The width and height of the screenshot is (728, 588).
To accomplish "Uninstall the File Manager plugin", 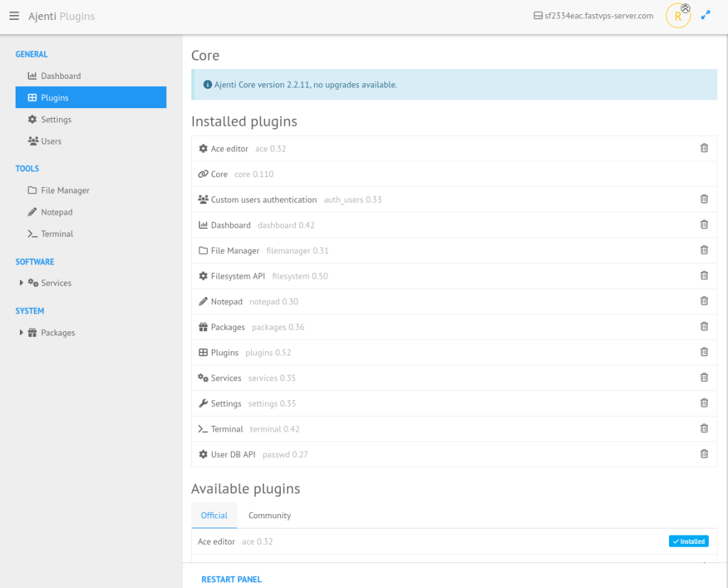I will 704,250.
